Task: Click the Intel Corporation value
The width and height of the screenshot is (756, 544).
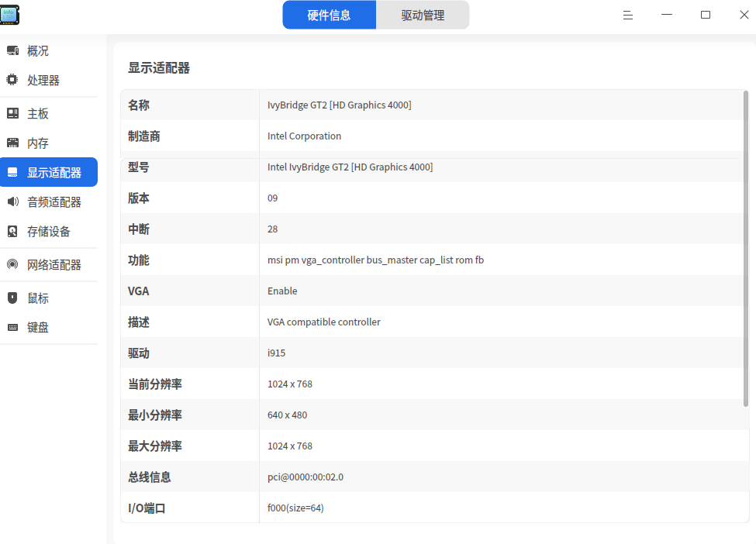Action: [x=304, y=136]
